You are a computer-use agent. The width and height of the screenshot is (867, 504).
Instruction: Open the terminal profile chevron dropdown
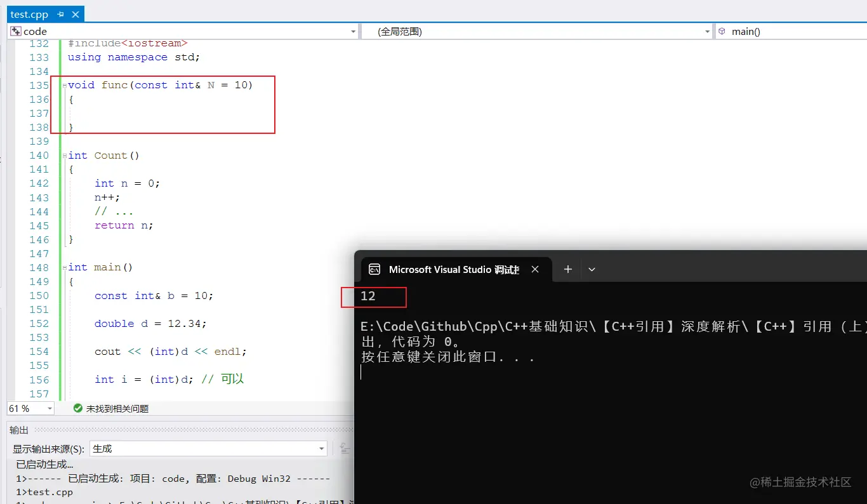coord(592,269)
